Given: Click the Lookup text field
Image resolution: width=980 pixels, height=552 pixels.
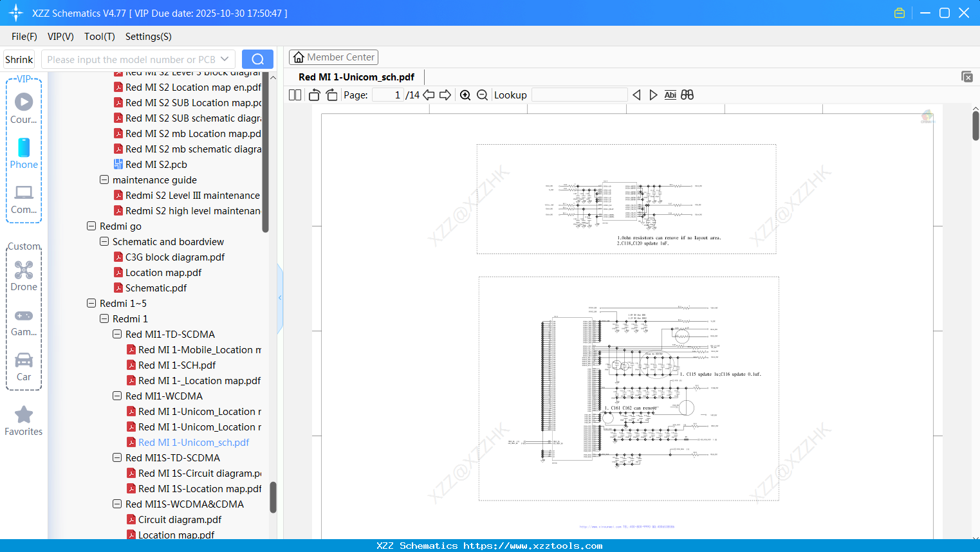Looking at the screenshot, I should tap(579, 95).
